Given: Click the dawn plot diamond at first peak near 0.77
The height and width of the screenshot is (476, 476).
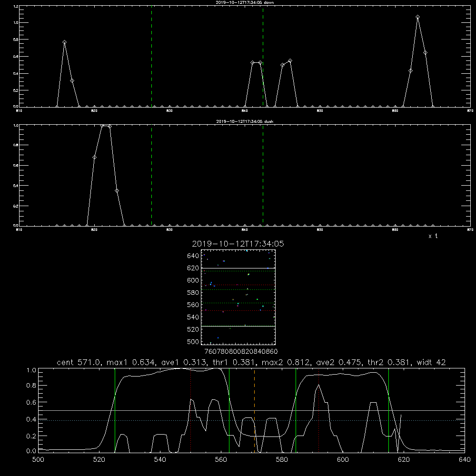Looking at the screenshot, I should (64, 42).
